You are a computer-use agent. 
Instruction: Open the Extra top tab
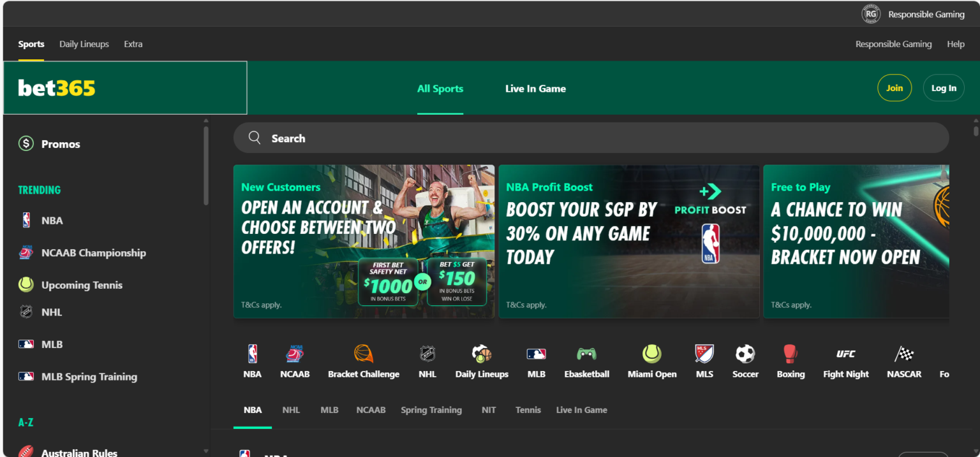point(133,44)
